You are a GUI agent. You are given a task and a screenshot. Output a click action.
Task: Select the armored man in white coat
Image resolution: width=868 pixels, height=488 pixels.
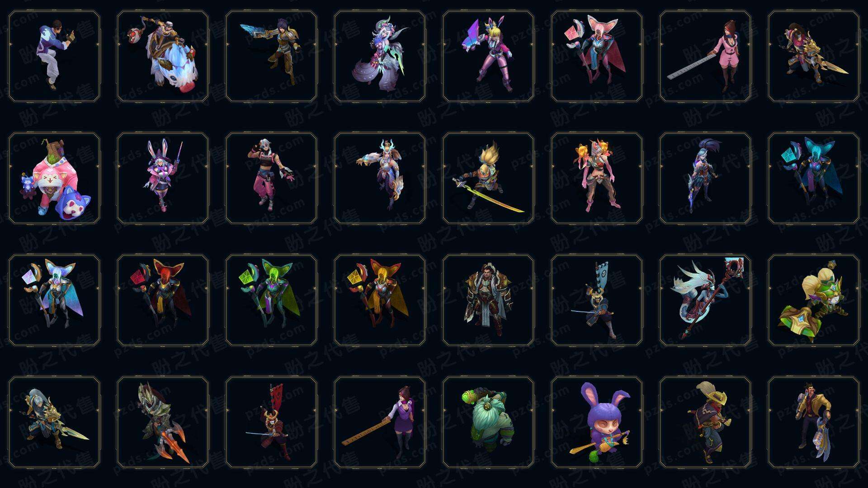pos(488,300)
